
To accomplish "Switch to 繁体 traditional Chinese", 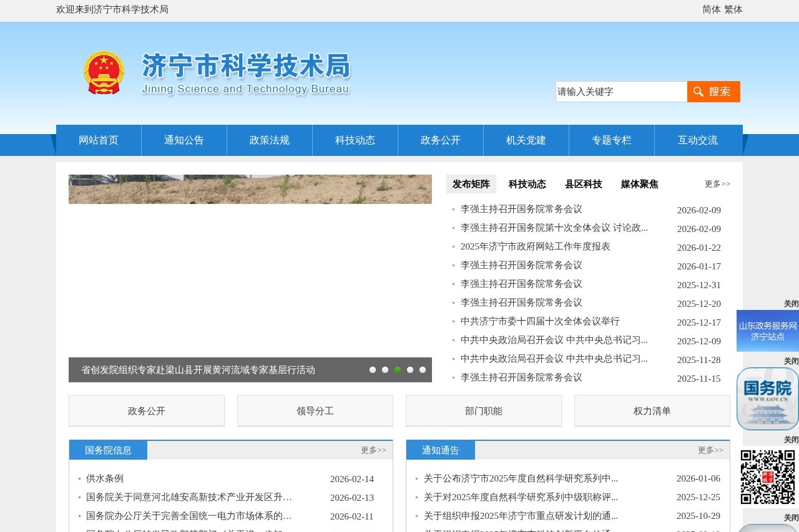I will pyautogui.click(x=733, y=9).
